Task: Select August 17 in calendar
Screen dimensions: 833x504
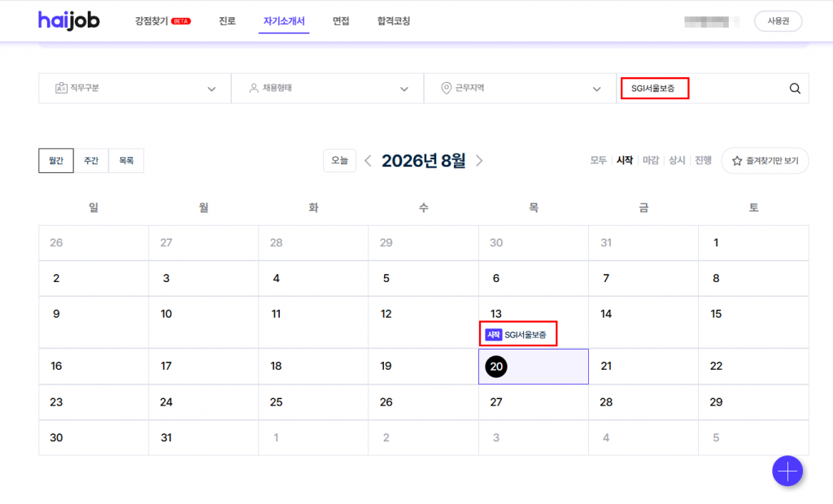Action: [x=203, y=367]
